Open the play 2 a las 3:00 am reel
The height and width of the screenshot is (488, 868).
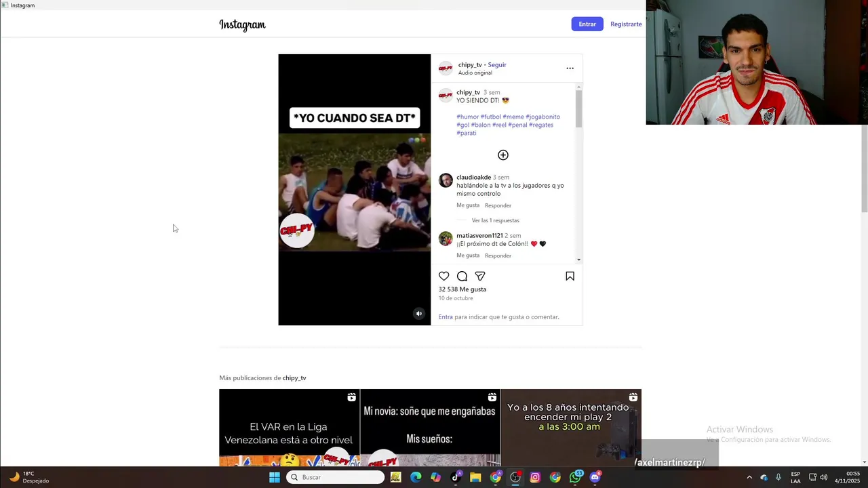571,428
